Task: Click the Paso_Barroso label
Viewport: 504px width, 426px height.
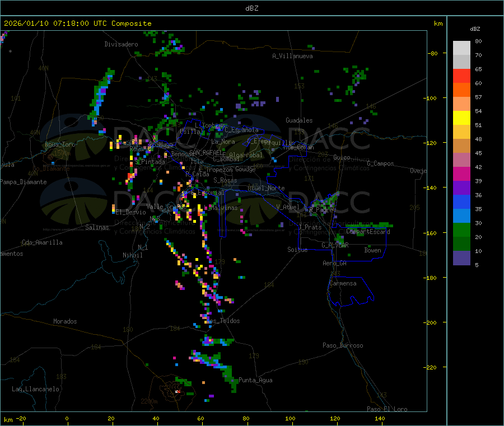Action: (343, 345)
